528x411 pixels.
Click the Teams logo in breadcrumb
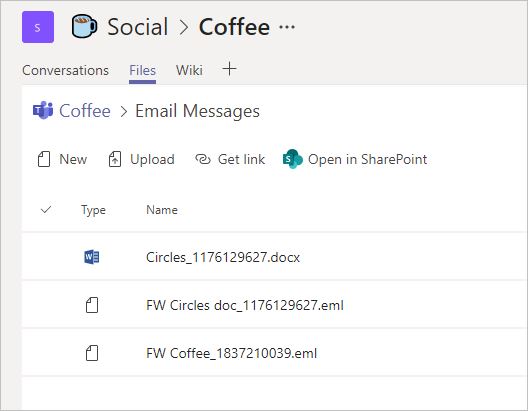coord(43,110)
